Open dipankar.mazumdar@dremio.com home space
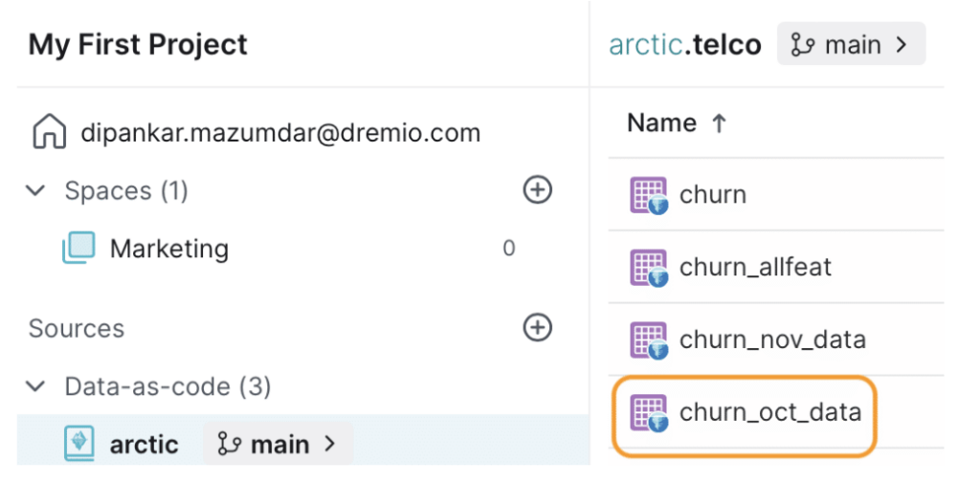This screenshot has width=980, height=483. click(280, 133)
